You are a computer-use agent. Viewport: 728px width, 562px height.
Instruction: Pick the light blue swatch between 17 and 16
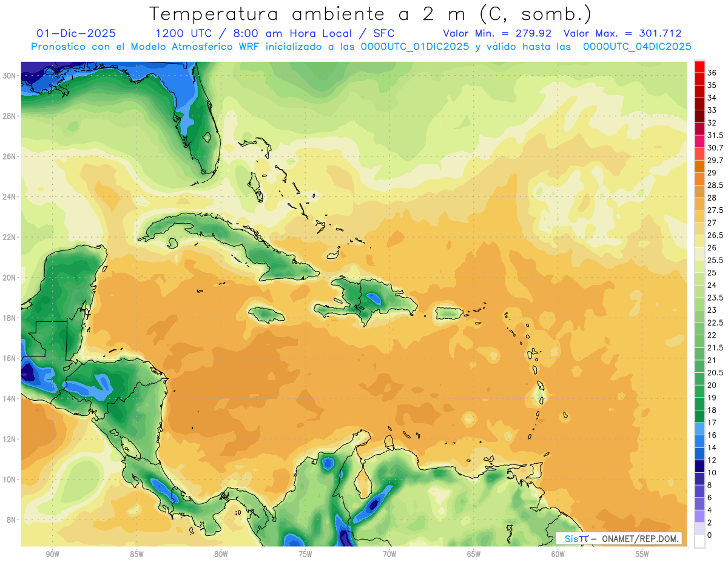(x=699, y=428)
